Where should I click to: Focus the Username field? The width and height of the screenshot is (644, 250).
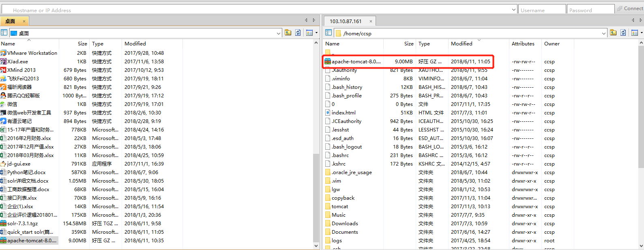[x=542, y=10]
